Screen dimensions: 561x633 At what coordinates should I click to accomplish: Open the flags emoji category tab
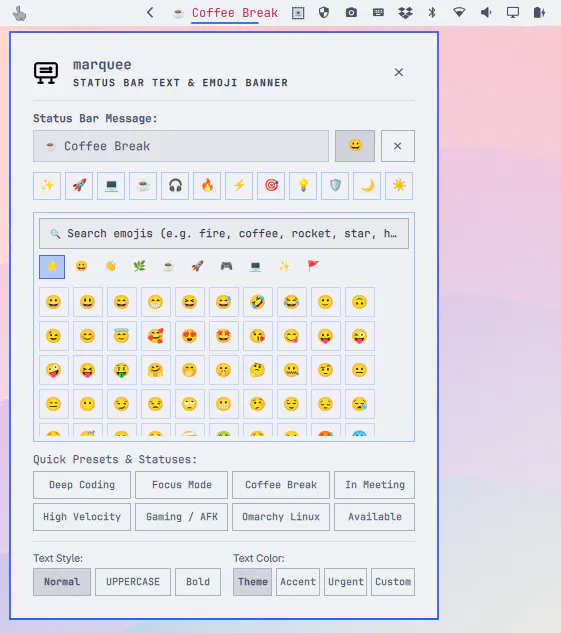313,266
